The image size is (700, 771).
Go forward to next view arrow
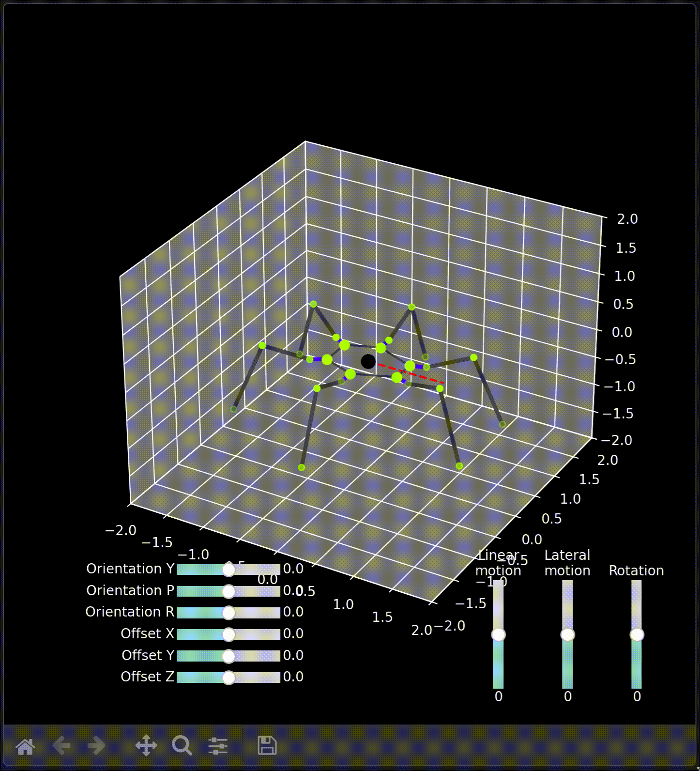pos(97,746)
